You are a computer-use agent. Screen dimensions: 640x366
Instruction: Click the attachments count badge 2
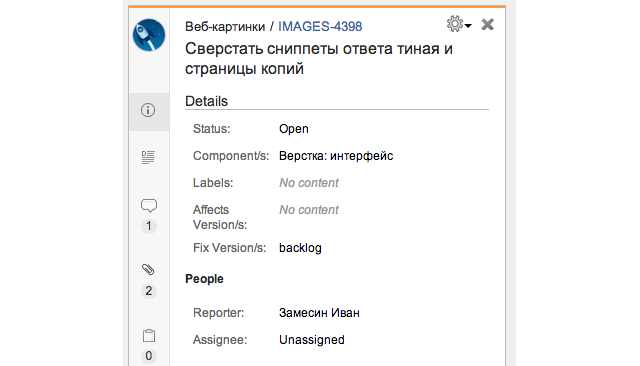click(x=149, y=291)
